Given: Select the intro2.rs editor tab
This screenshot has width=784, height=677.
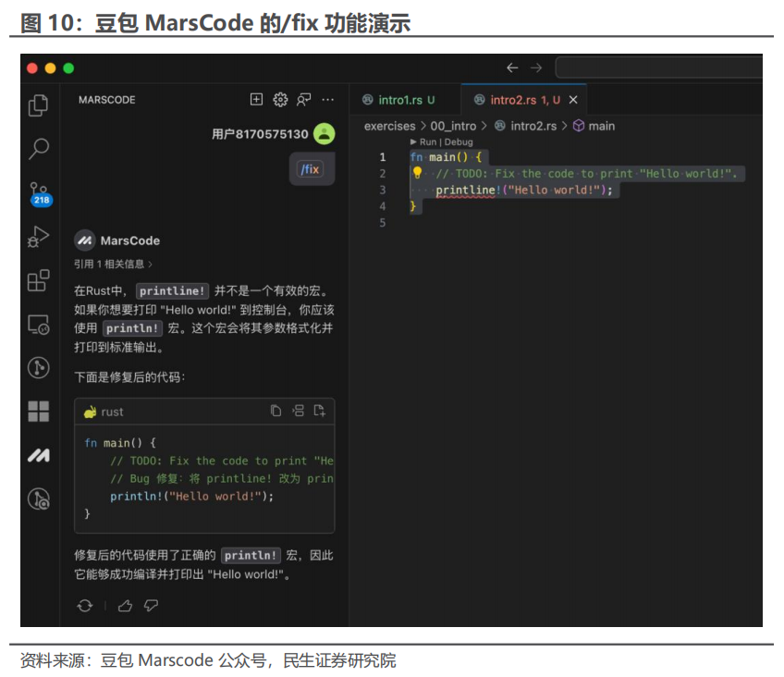Looking at the screenshot, I should [x=524, y=100].
